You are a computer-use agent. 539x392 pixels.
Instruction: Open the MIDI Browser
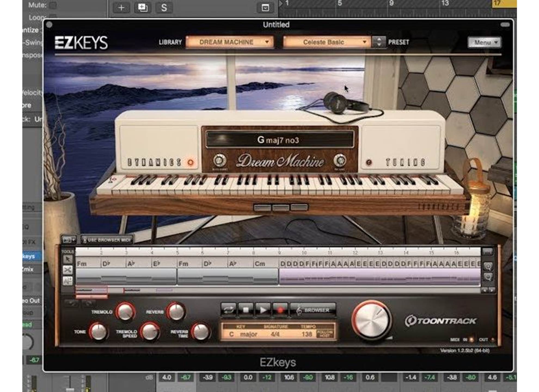pyautogui.click(x=313, y=310)
